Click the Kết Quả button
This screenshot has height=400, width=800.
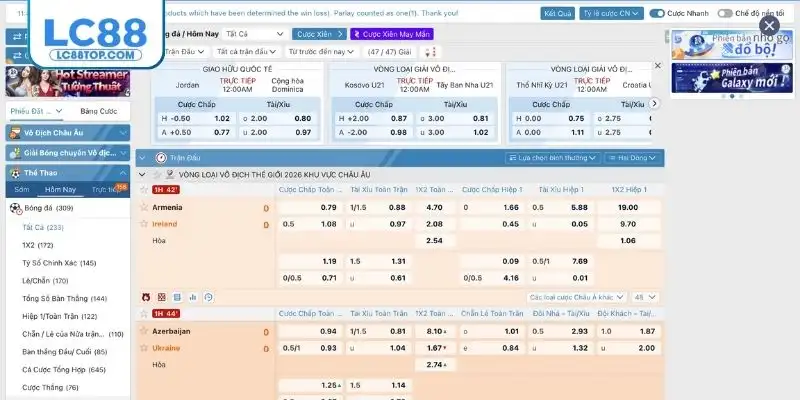[557, 14]
